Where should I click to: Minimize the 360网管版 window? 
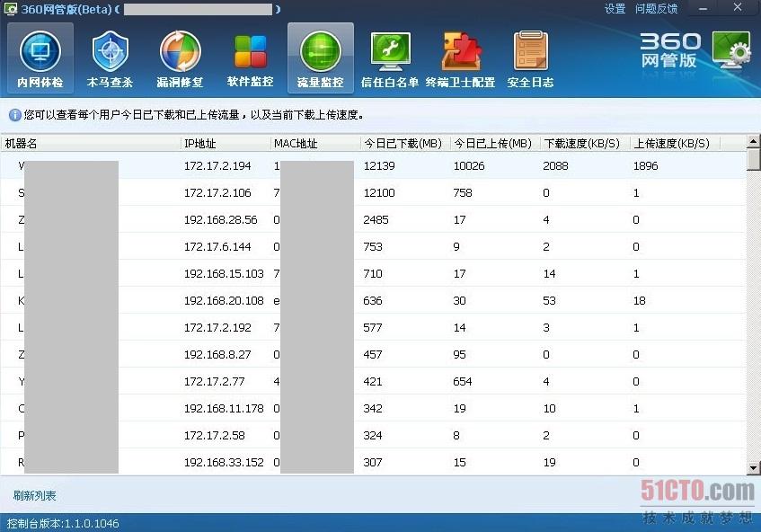pos(703,8)
